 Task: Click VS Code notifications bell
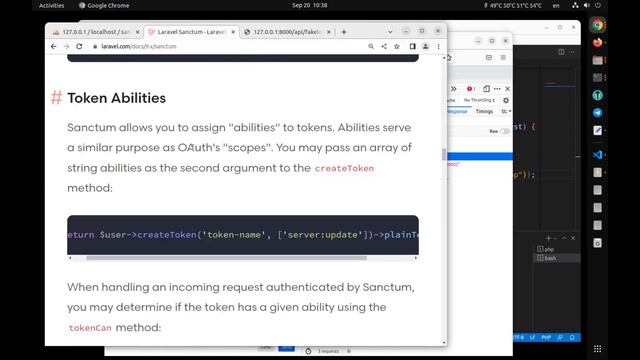[572, 338]
